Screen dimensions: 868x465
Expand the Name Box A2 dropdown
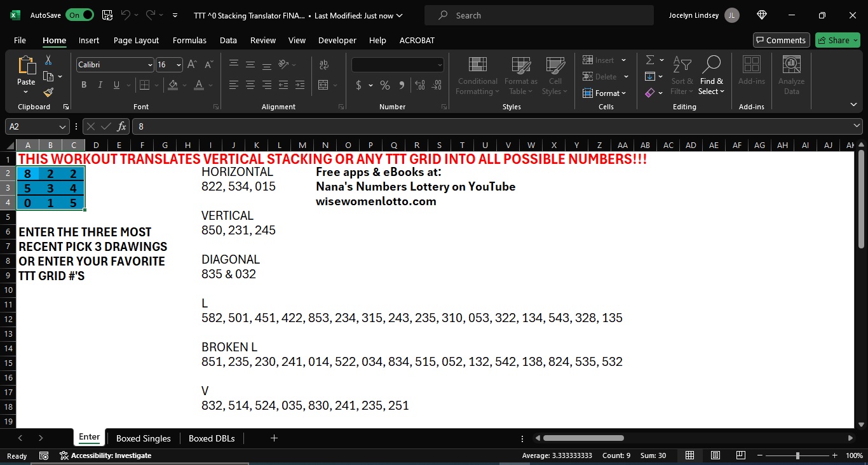62,126
